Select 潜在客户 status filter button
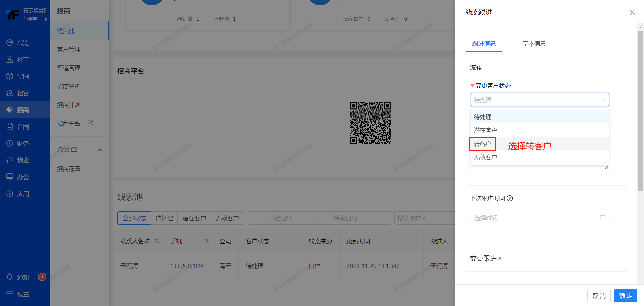 pos(194,218)
